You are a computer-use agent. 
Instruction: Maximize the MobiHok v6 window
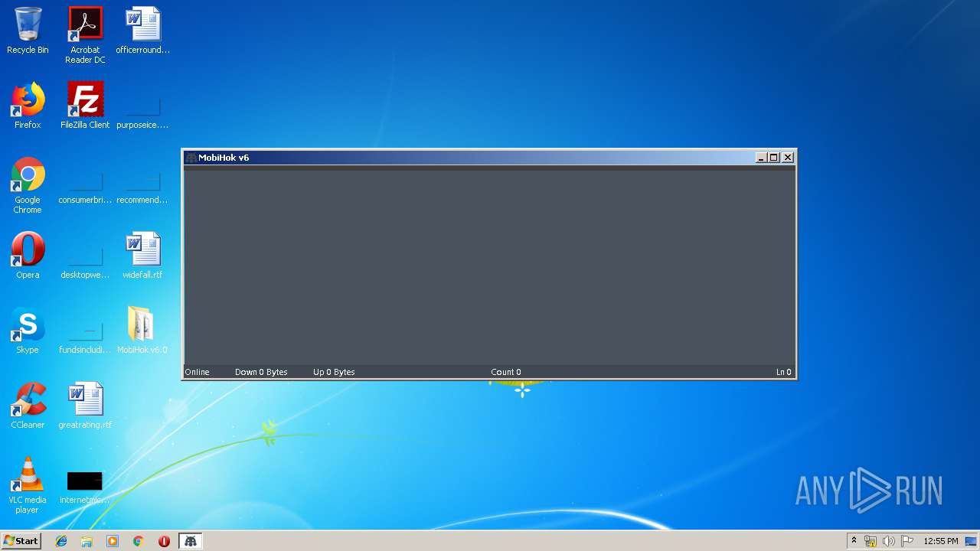[x=774, y=158]
